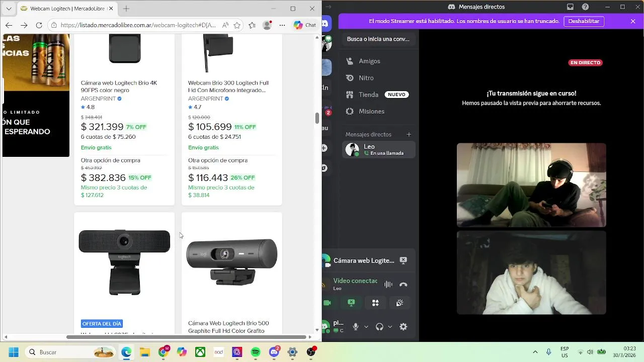Open OBS Studio from the taskbar
The width and height of the screenshot is (644, 362).
(x=311, y=352)
